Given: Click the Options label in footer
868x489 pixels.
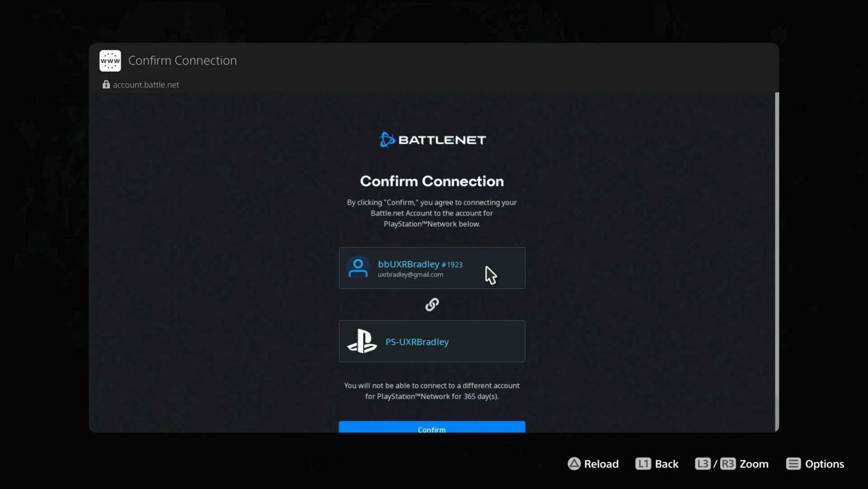Looking at the screenshot, I should coord(824,464).
